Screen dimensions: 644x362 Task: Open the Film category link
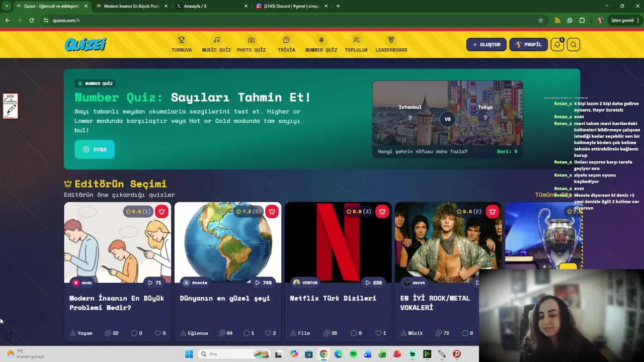[300, 333]
